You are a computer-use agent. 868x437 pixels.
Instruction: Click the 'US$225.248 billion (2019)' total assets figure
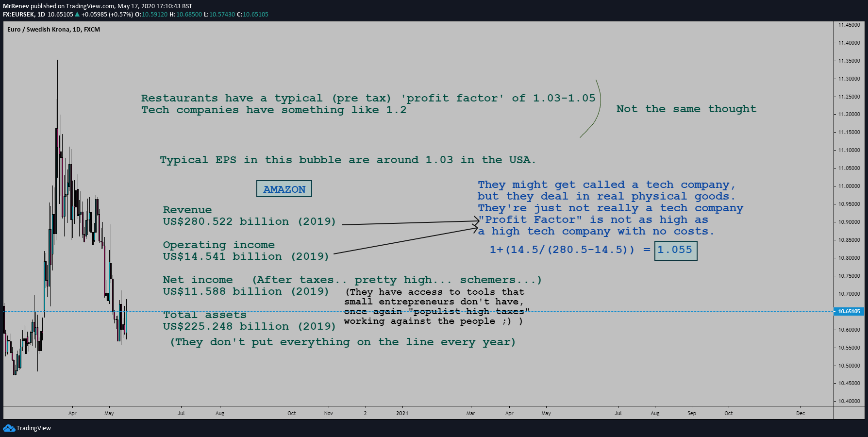tap(250, 326)
